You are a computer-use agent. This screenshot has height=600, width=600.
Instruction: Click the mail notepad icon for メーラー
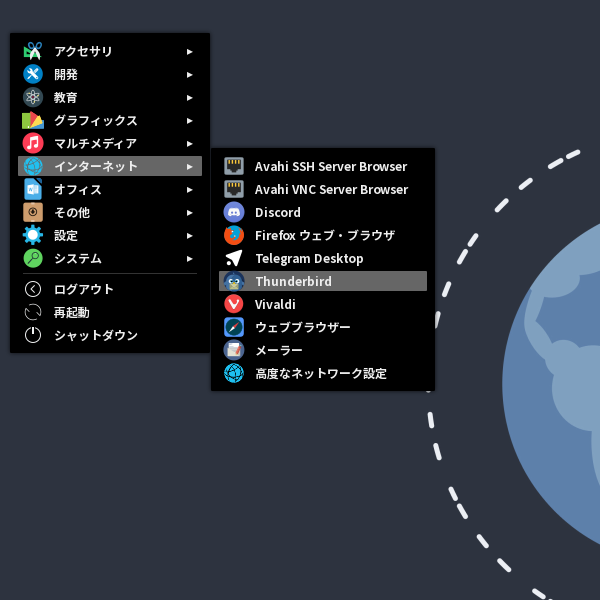coord(234,350)
